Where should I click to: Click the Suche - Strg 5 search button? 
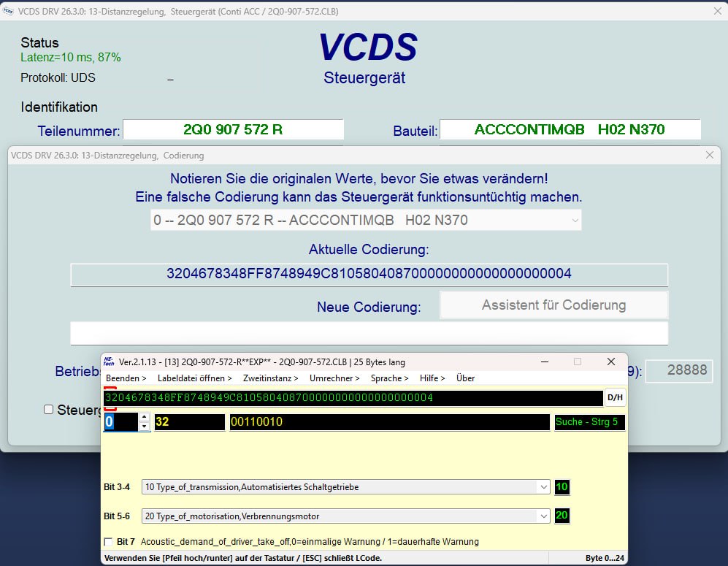590,422
